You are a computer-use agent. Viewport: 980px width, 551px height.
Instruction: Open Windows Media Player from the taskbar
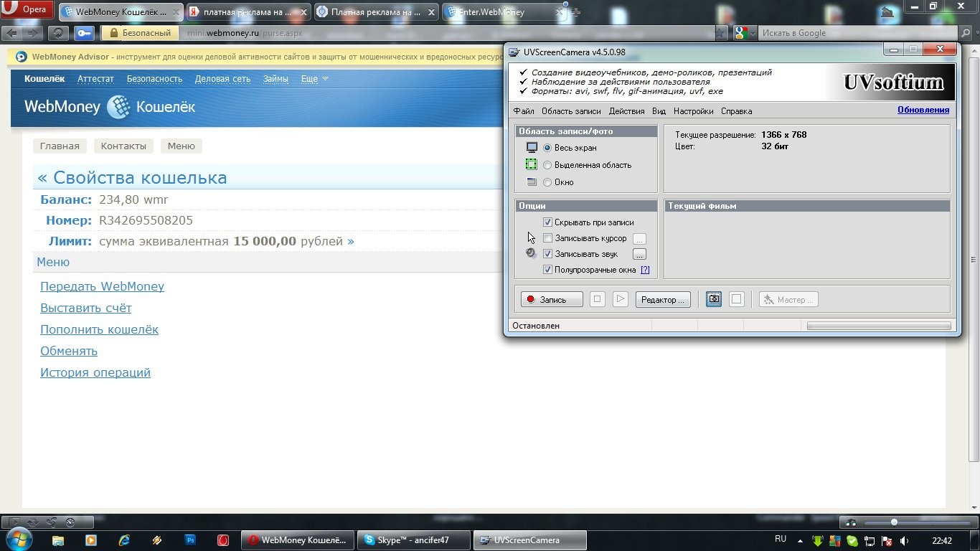pos(91,540)
